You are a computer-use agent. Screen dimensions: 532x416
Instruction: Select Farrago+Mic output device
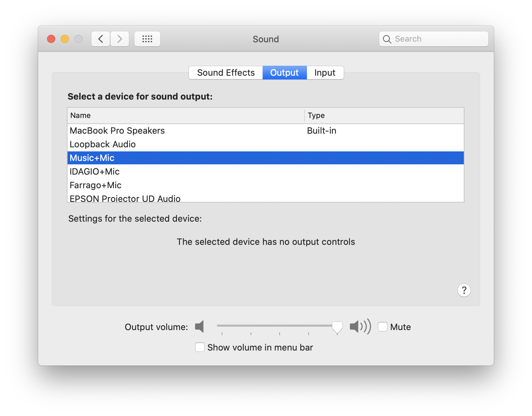click(x=266, y=185)
